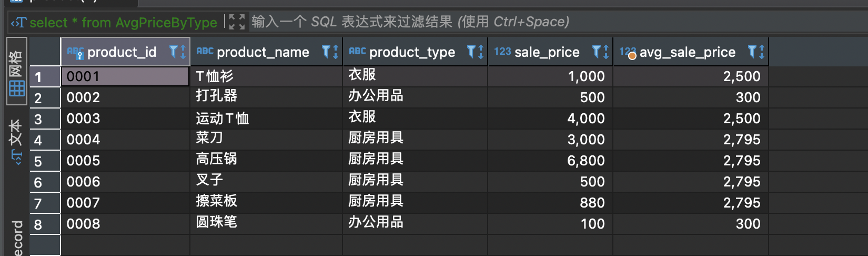The height and width of the screenshot is (256, 868).
Task: Click the filter icon on product_name column
Action: coord(326,51)
